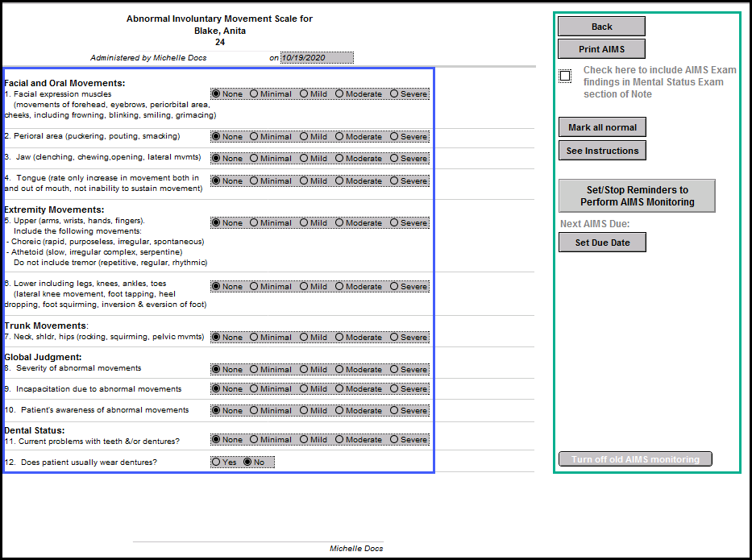
Task: Open See Instructions
Action: click(x=601, y=151)
